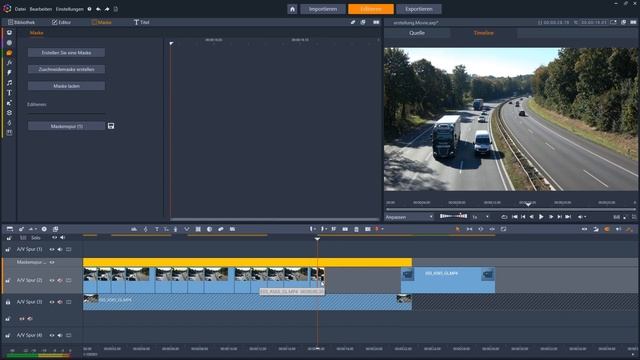
Task: Open the music note sound library icon
Action: [x=9, y=83]
